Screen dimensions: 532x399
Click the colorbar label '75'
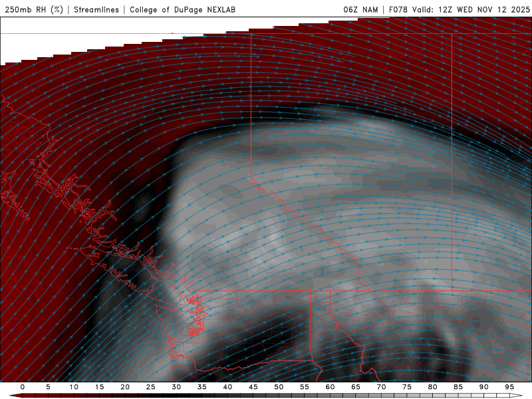(407, 387)
